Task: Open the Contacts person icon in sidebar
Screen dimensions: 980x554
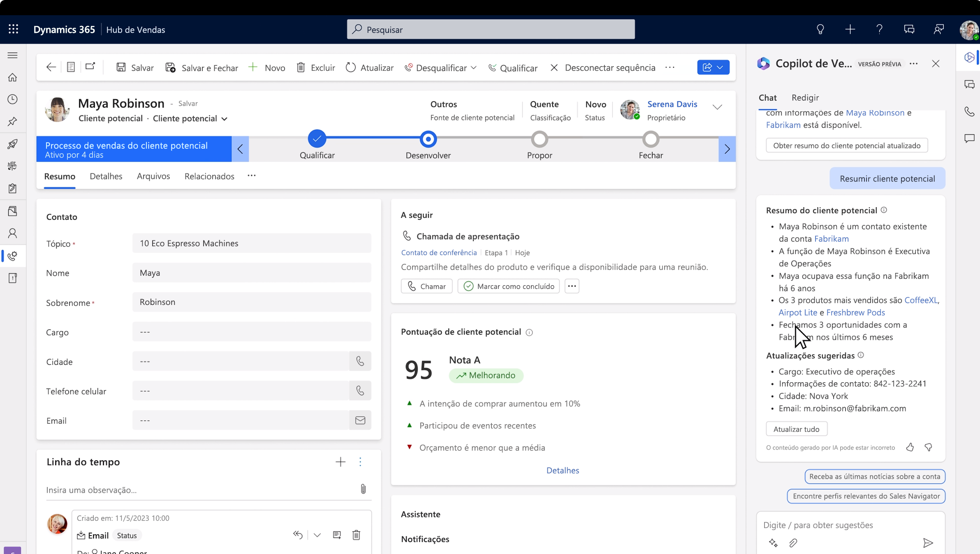Action: click(x=13, y=233)
